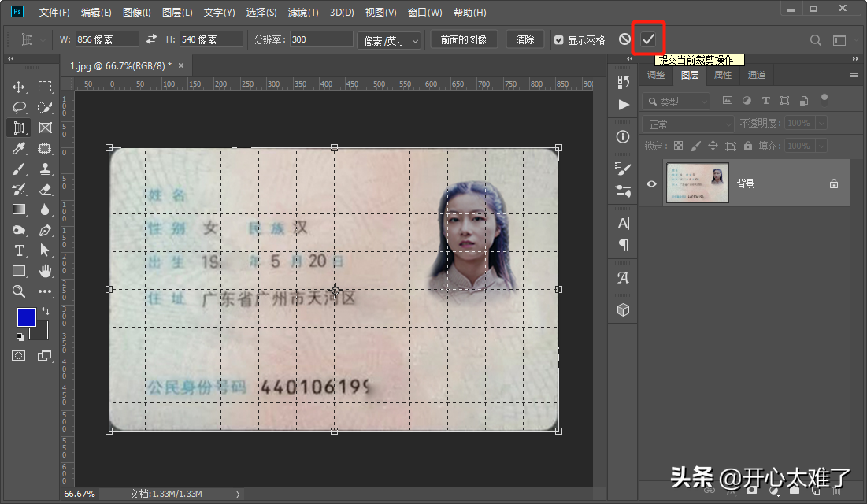Viewport: 867px width, 504px height.
Task: Uncheck the 显示网格 show grid checkbox
Action: point(559,40)
